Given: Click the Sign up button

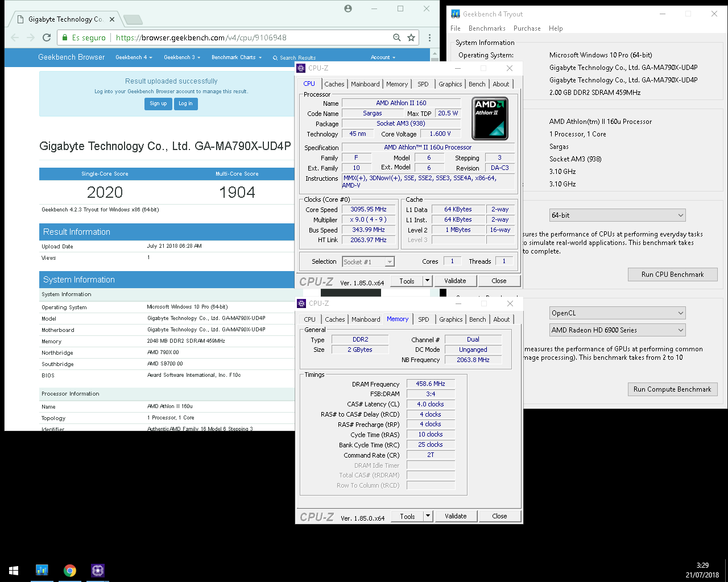Looking at the screenshot, I should (158, 104).
